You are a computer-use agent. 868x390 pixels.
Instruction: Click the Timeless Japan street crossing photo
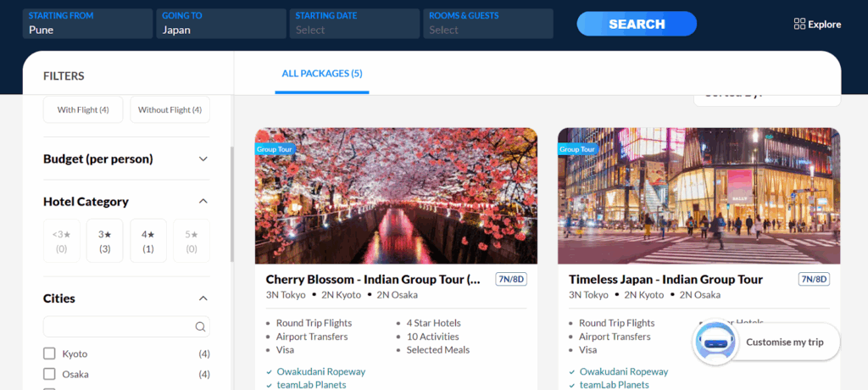[699, 196]
